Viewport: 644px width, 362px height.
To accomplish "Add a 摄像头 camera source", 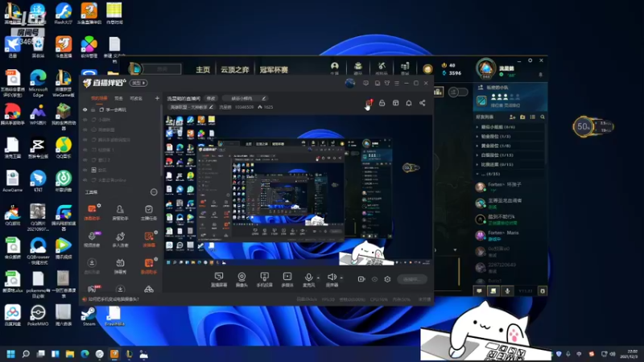I will pyautogui.click(x=242, y=279).
